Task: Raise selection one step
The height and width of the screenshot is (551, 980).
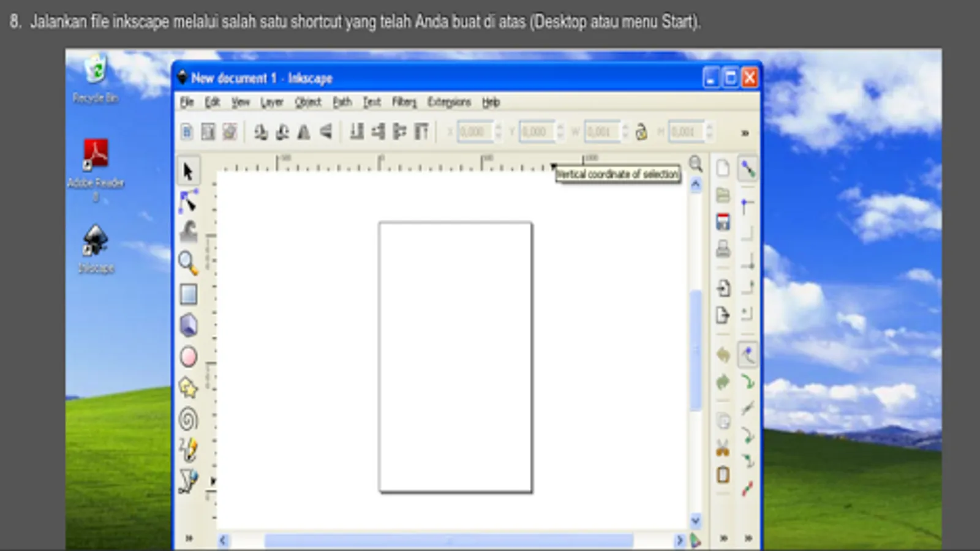Action: (399, 132)
